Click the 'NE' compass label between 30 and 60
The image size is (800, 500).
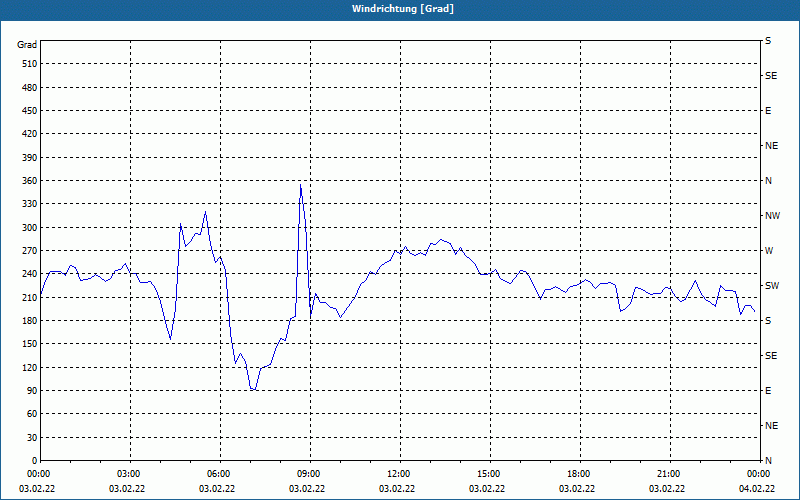point(771,426)
